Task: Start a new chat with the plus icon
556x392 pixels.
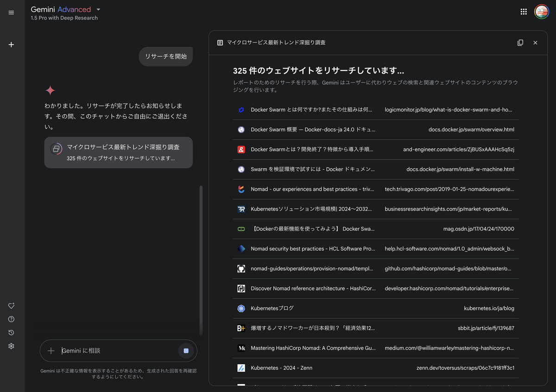Action: 11,44
